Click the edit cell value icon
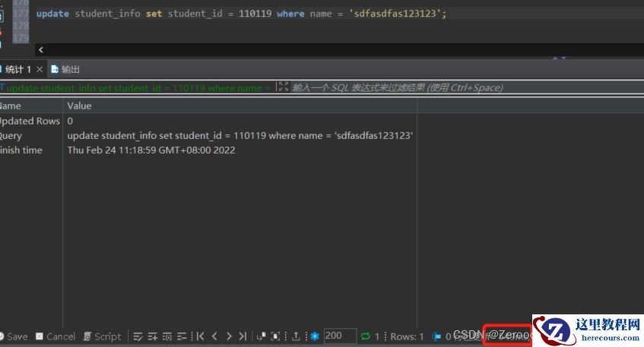This screenshot has height=347, width=644. (138, 336)
